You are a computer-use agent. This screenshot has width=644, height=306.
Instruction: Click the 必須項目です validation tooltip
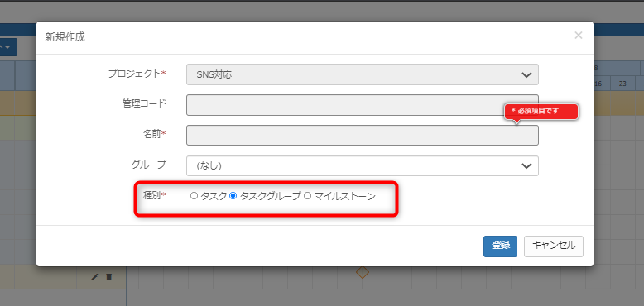(x=541, y=111)
